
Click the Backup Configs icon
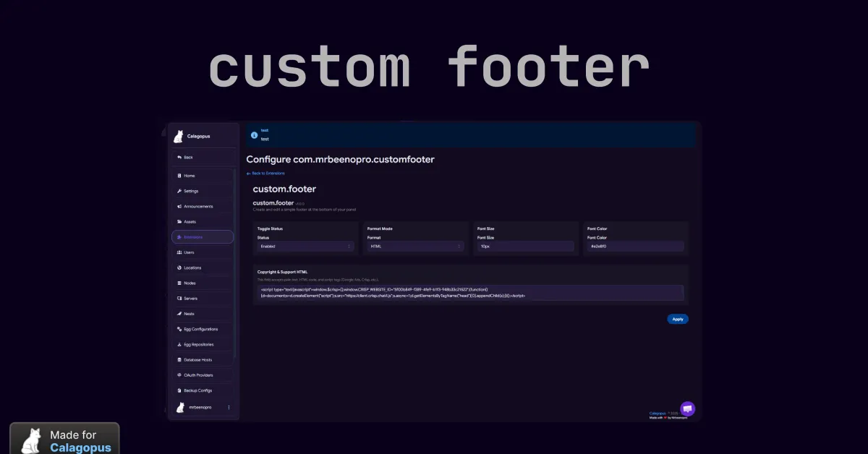click(x=179, y=390)
